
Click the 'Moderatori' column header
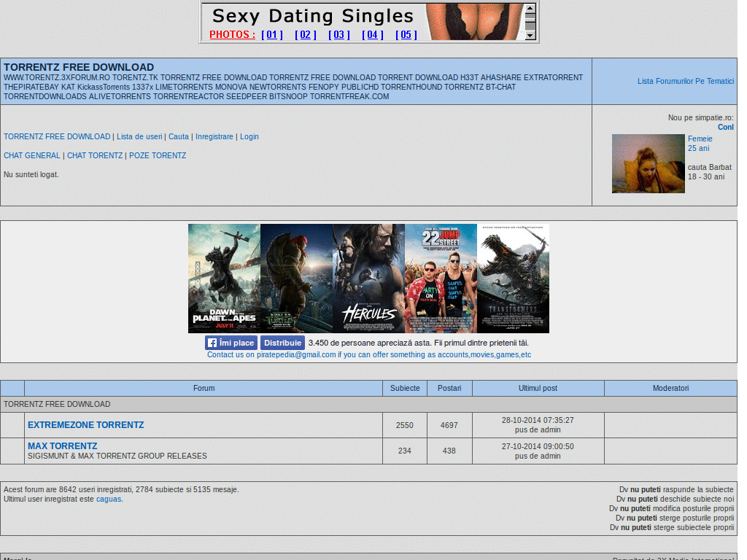click(x=671, y=388)
